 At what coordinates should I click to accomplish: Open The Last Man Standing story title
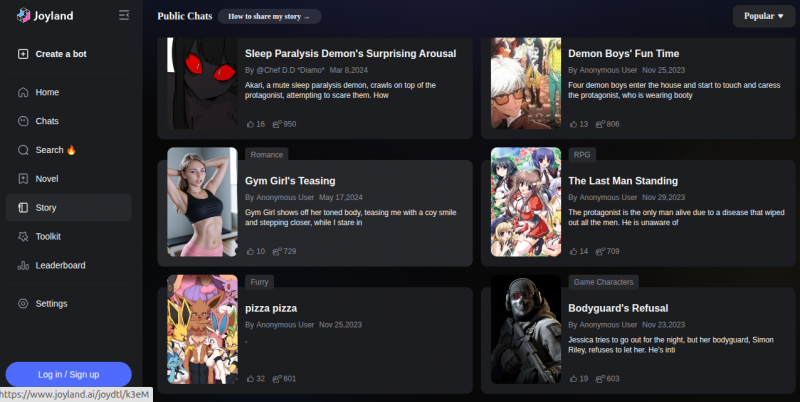[x=623, y=181]
